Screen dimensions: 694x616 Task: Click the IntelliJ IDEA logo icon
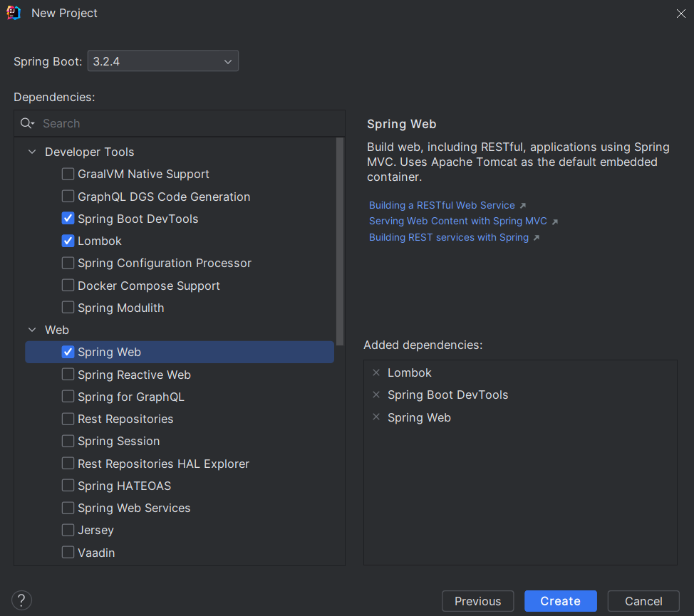point(14,13)
